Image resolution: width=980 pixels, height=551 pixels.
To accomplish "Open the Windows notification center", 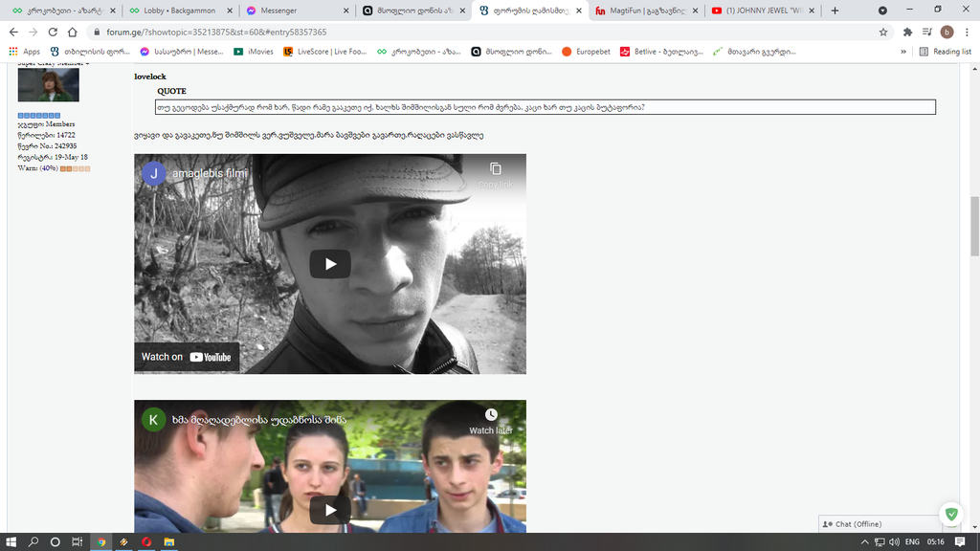I will tap(960, 541).
